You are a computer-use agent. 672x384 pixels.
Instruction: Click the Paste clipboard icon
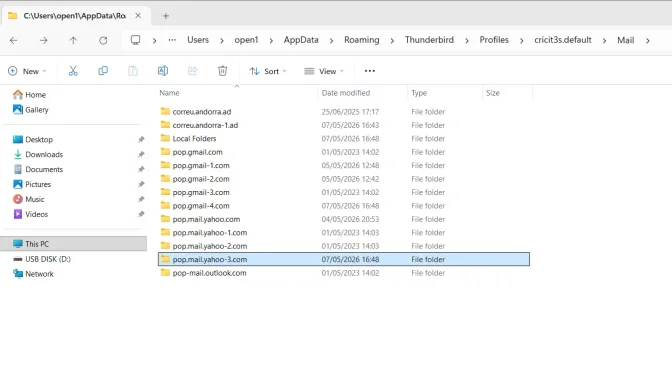(x=133, y=71)
